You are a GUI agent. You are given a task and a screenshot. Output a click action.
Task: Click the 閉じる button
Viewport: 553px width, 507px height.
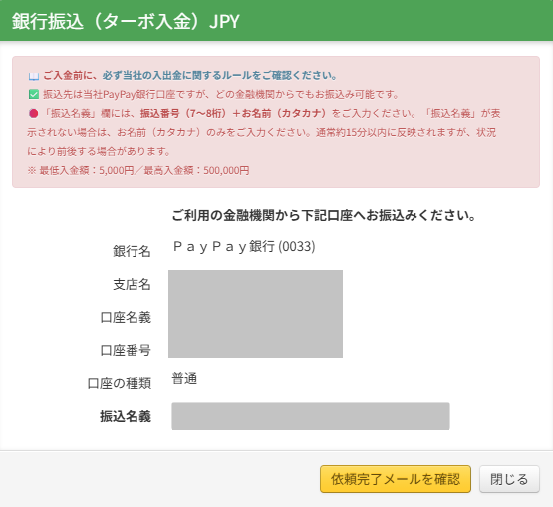pyautogui.click(x=509, y=479)
